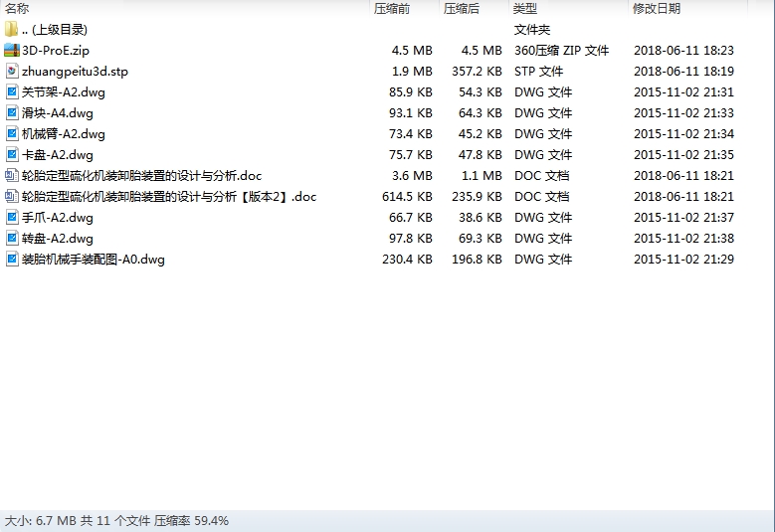Select the file name 关节架-A2.dwg
The width and height of the screenshot is (775, 532).
click(x=64, y=92)
